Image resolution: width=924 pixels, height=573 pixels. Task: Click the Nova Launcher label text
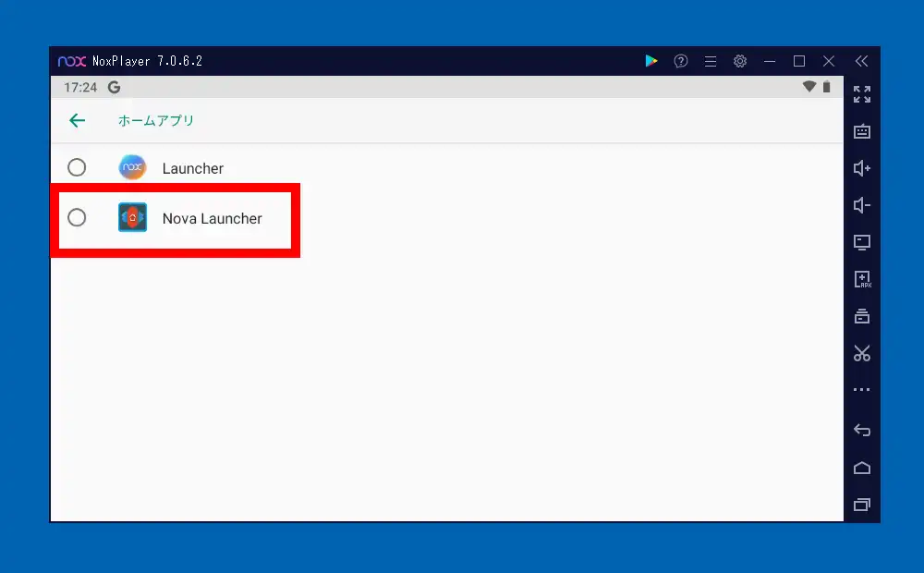(213, 219)
